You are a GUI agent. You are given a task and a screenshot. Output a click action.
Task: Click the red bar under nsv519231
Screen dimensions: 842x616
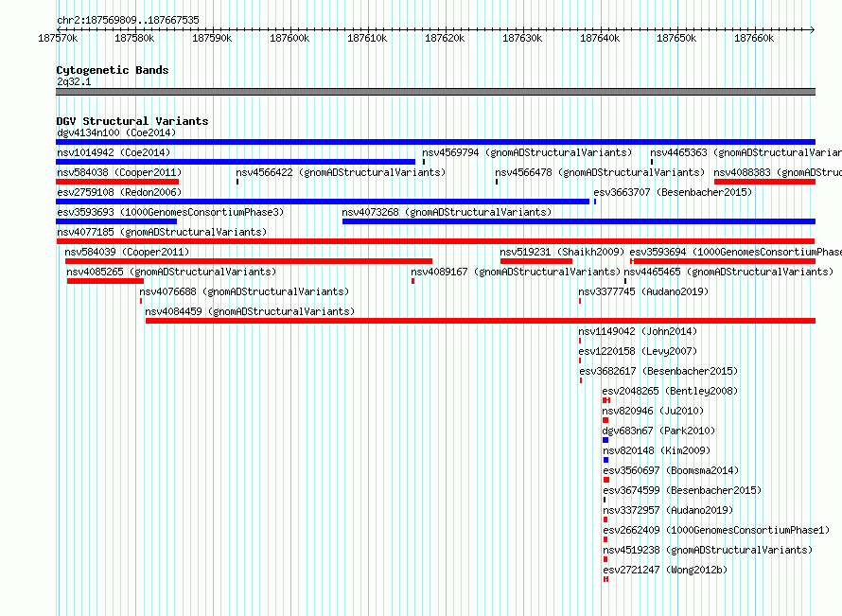535,261
